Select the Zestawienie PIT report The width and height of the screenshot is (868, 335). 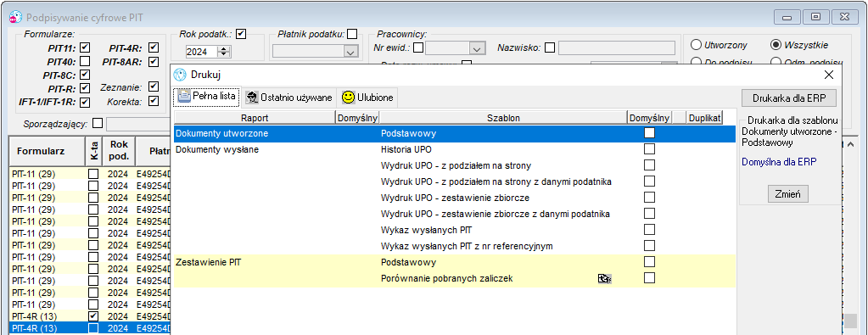pyautogui.click(x=208, y=262)
